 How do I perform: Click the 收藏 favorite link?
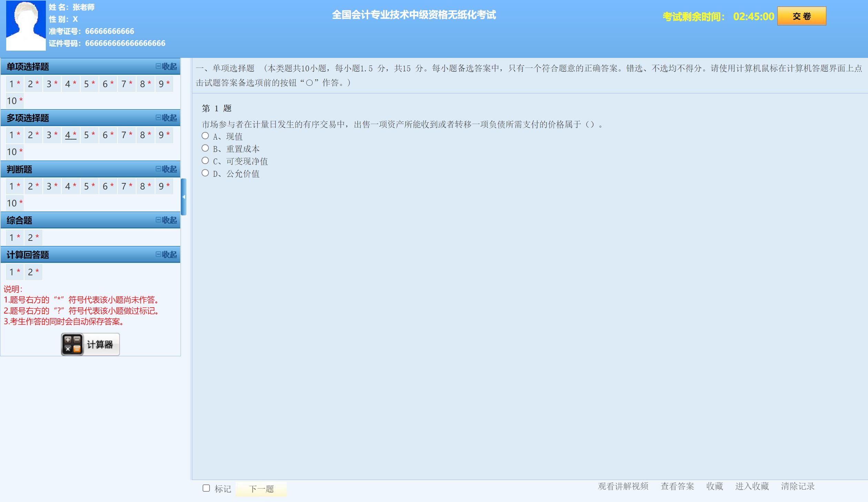(714, 487)
